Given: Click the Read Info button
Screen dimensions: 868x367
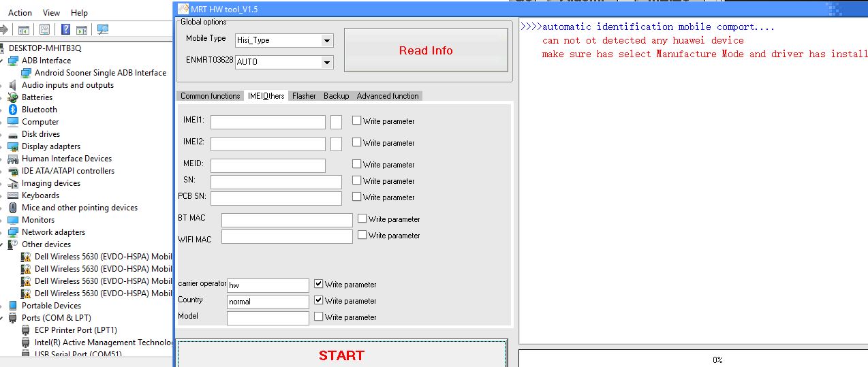Looking at the screenshot, I should coord(426,50).
